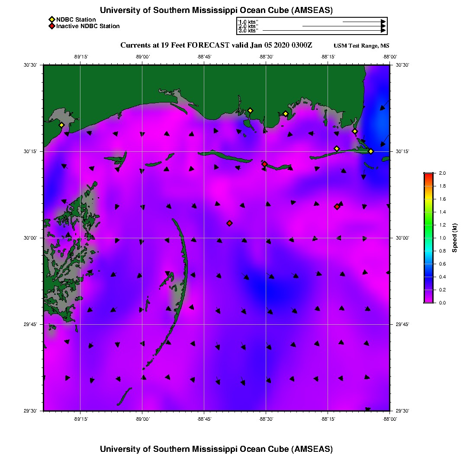Click the arrowhead of the 3.0 kts scale arrow
The height and width of the screenshot is (454, 476).
point(383,31)
